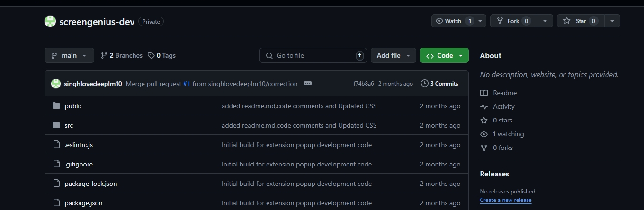The height and width of the screenshot is (210, 644).
Task: Open the green Code dropdown button
Action: pos(444,55)
